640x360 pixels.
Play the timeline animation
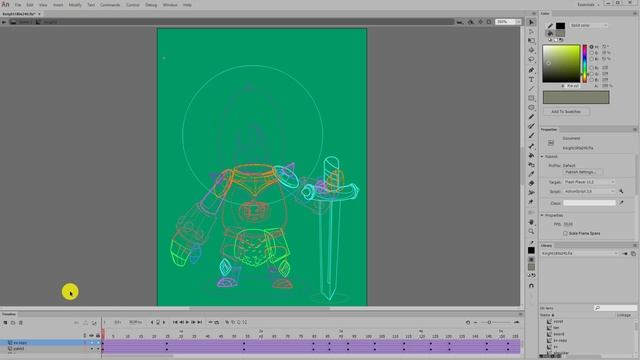[187, 322]
